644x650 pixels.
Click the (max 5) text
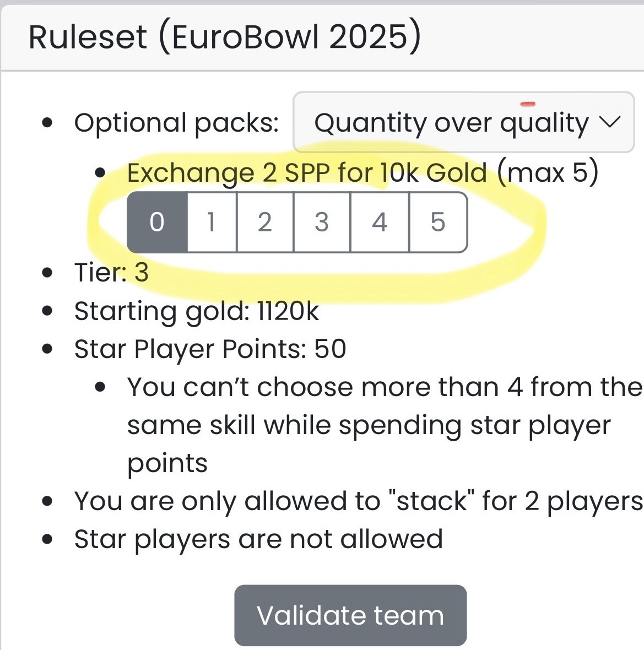pos(548,174)
